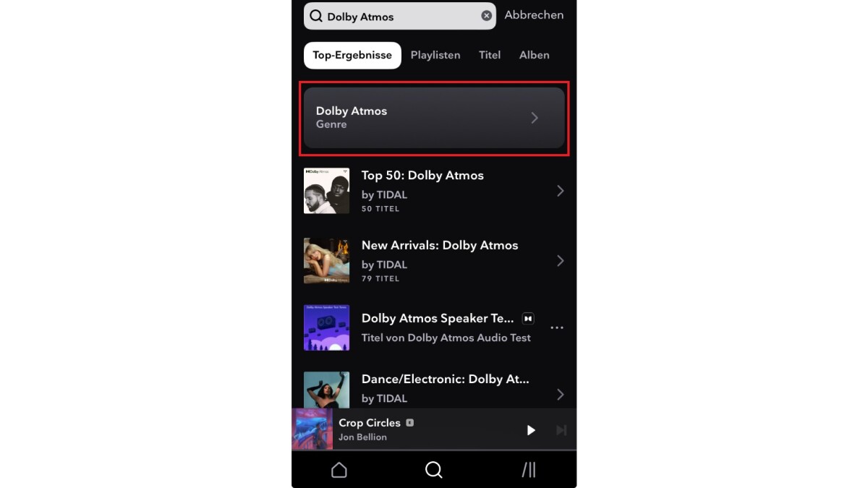Switch to the Titel tab
This screenshot has height=488, width=868.
[x=490, y=55]
